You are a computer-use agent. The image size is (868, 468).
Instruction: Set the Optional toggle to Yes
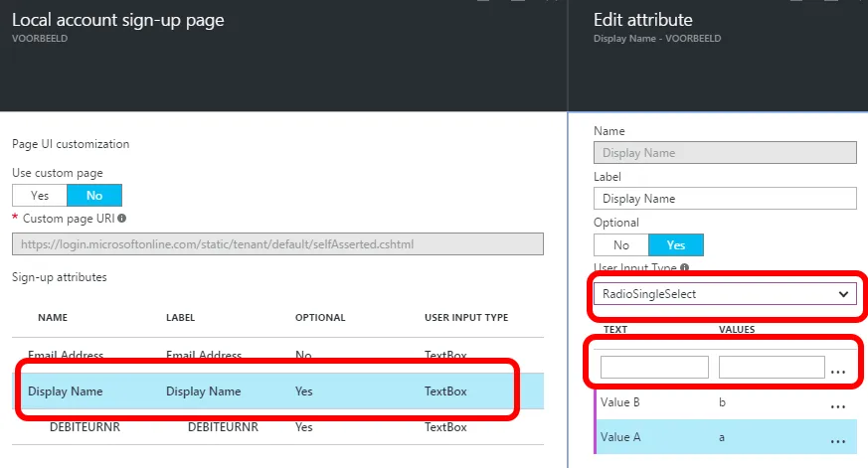click(676, 245)
